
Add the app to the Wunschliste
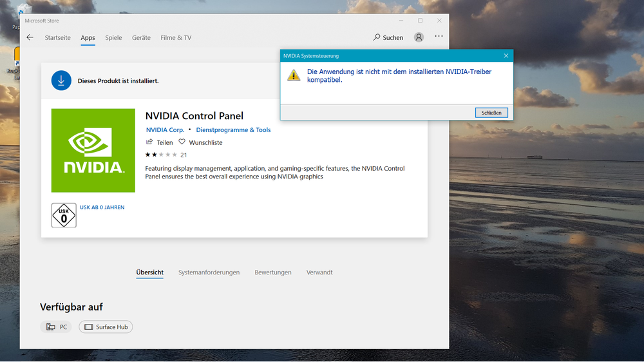coord(201,142)
